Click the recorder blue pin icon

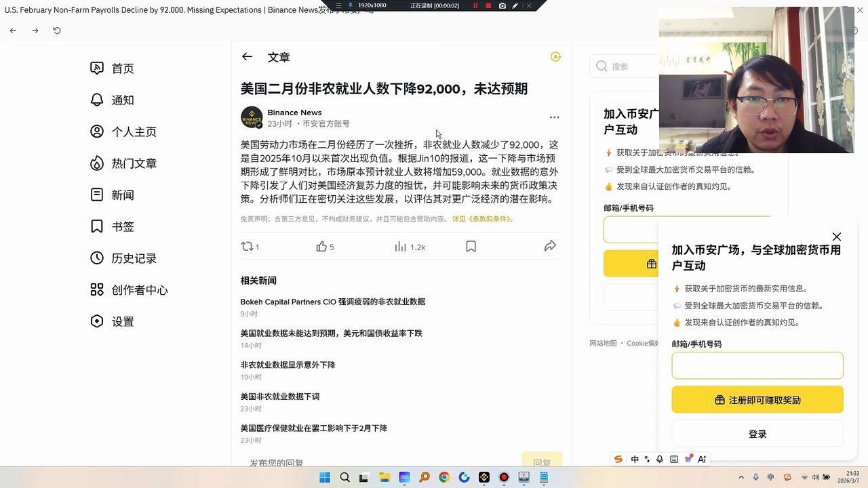pos(351,5)
